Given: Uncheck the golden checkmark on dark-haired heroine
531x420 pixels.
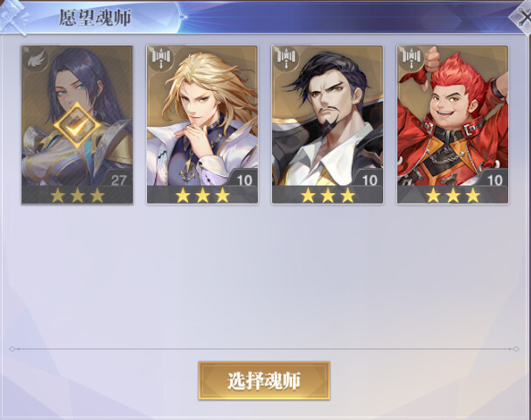Looking at the screenshot, I should (x=77, y=126).
